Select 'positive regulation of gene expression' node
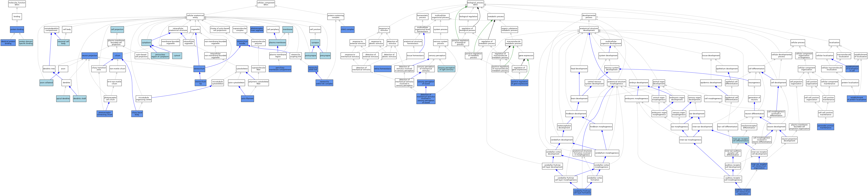This screenshot has width=868, height=196. 520,83
